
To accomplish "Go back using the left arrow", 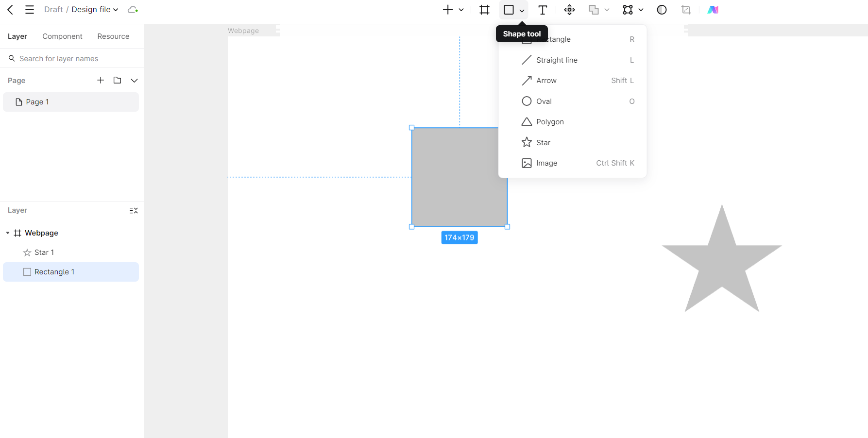I will [10, 10].
